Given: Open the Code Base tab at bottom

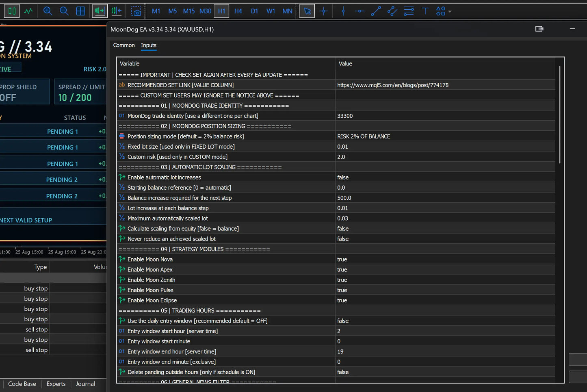Looking at the screenshot, I should click(x=22, y=384).
